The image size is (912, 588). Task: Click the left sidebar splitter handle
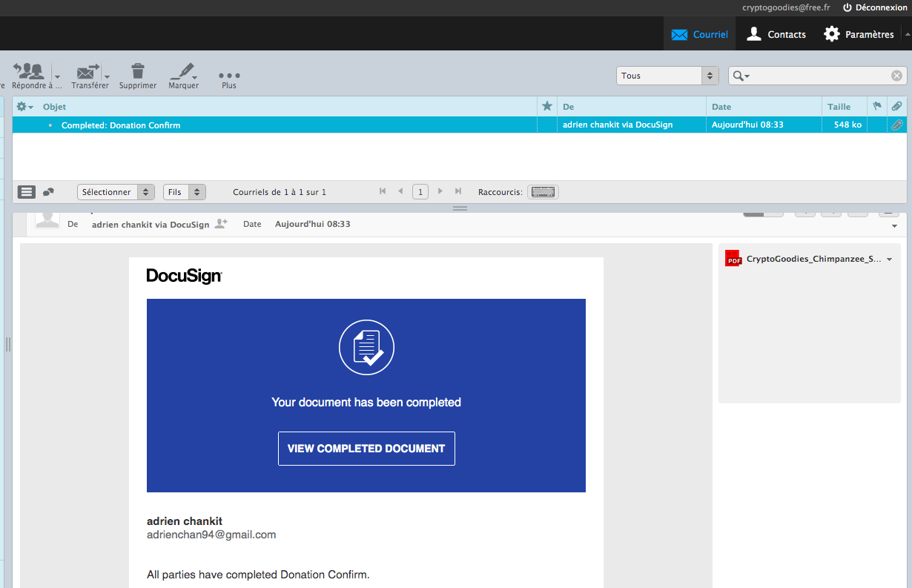pos(8,343)
